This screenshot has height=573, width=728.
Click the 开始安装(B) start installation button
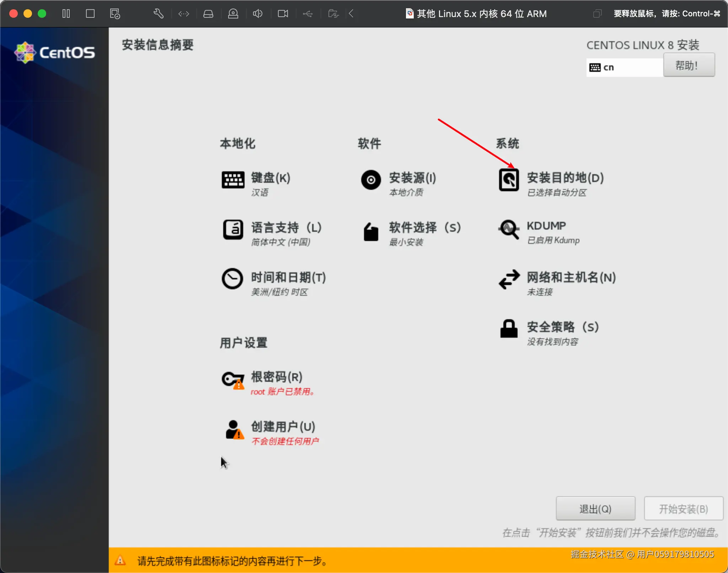682,508
